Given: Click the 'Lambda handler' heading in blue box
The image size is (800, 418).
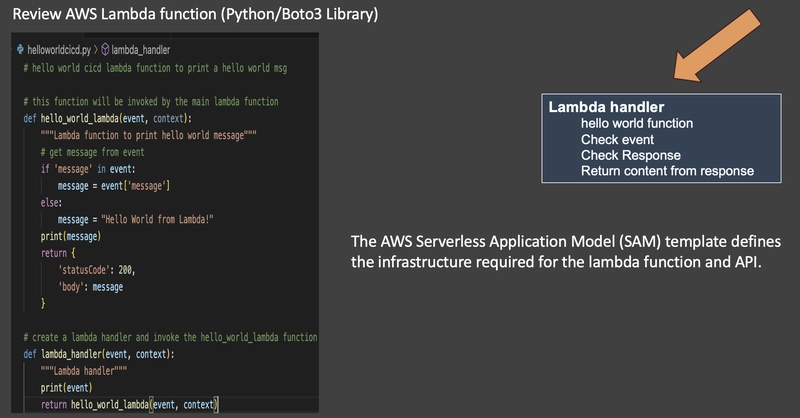Looking at the screenshot, I should pyautogui.click(x=606, y=107).
